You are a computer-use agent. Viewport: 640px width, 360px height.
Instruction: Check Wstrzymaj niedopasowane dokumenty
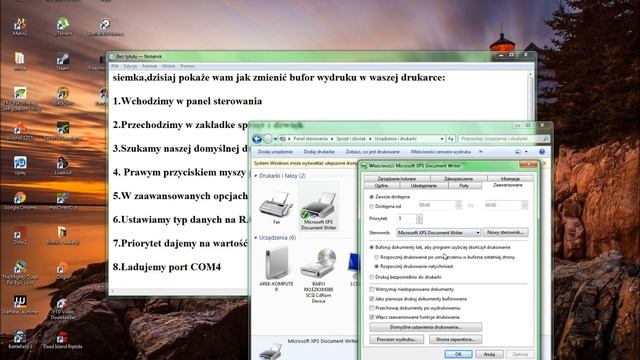click(x=371, y=289)
